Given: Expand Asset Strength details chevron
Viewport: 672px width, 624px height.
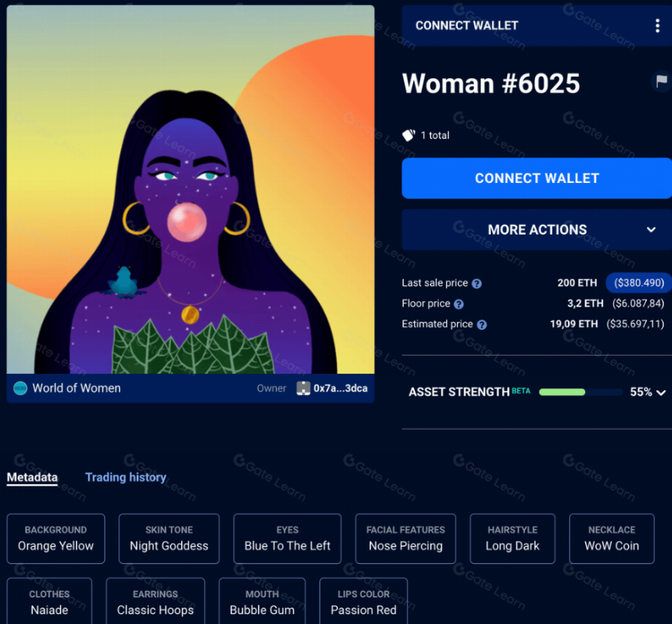Looking at the screenshot, I should coord(661,393).
